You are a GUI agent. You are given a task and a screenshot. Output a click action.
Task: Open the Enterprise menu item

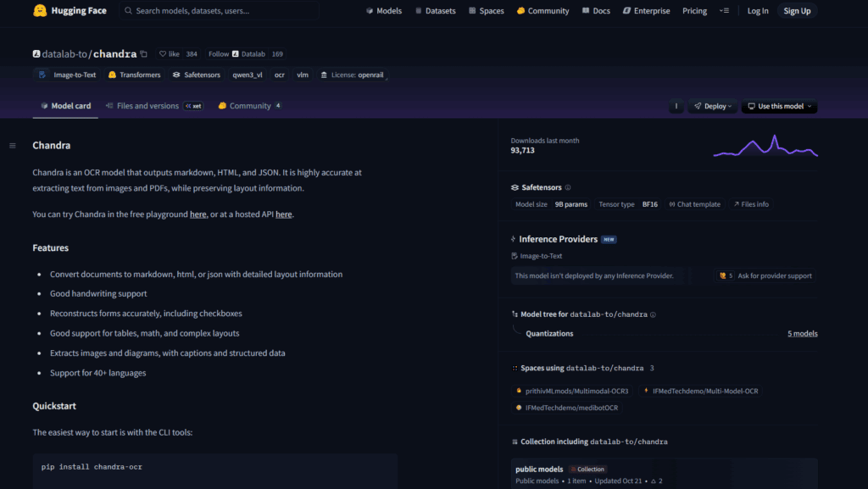646,10
